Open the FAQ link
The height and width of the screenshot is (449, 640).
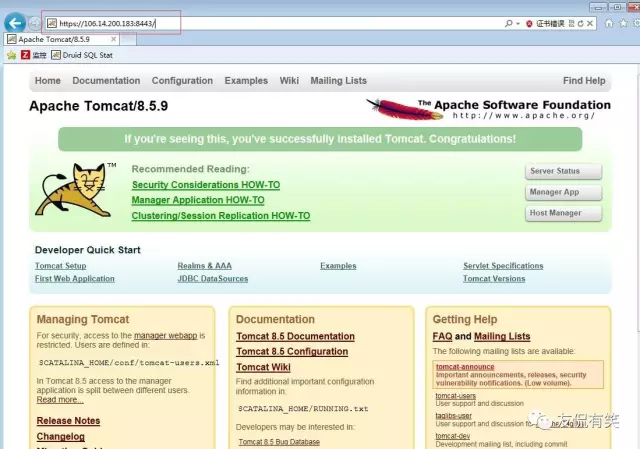tap(442, 336)
